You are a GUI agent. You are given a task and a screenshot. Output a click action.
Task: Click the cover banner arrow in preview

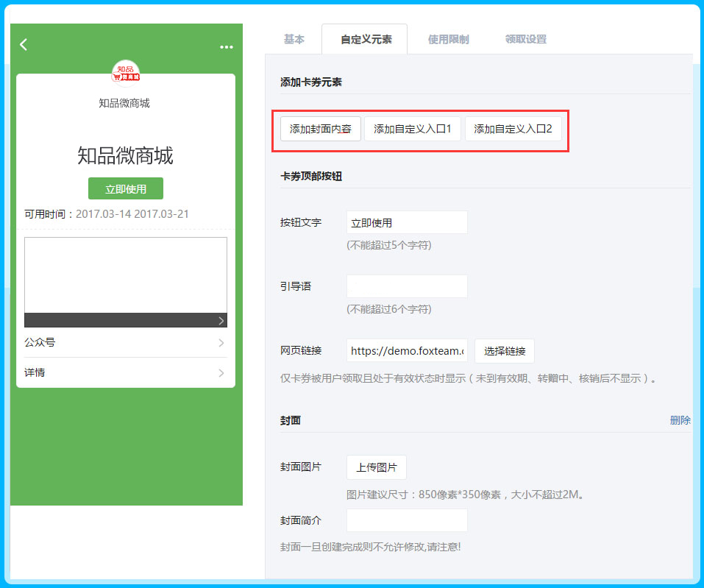[221, 321]
